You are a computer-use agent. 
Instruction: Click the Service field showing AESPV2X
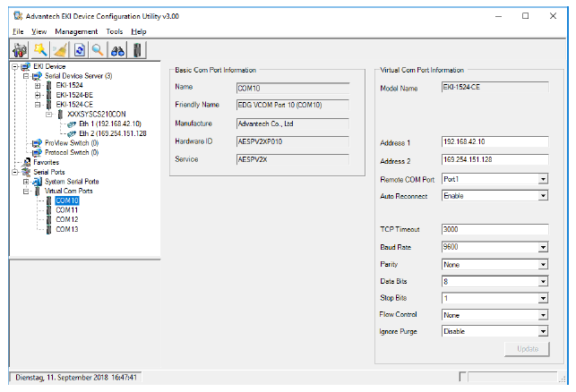coord(292,159)
